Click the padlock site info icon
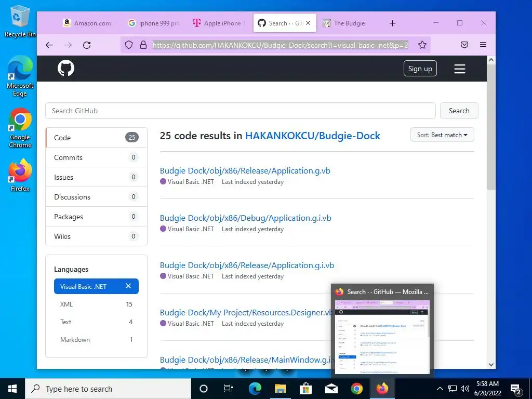 coord(143,45)
